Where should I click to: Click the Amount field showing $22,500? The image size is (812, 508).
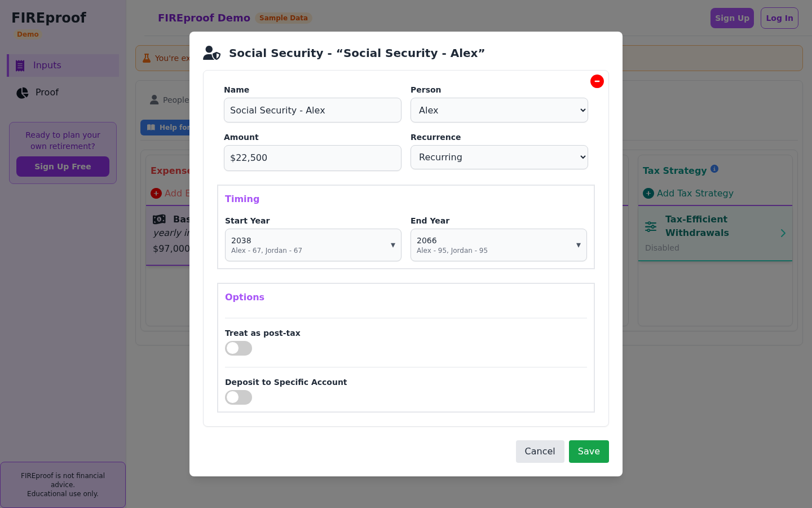point(312,158)
